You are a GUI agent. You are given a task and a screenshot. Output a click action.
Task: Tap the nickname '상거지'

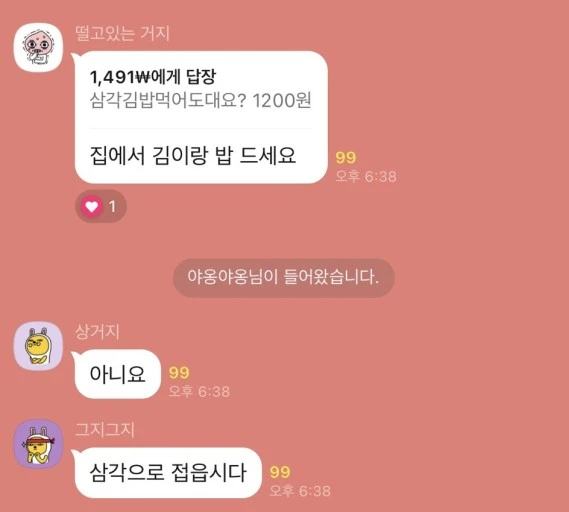(97, 332)
